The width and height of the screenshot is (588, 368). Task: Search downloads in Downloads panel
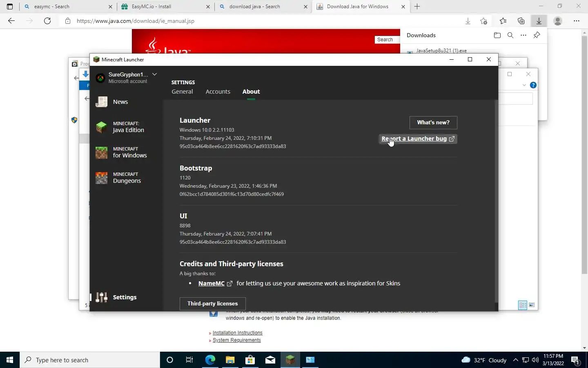click(510, 35)
